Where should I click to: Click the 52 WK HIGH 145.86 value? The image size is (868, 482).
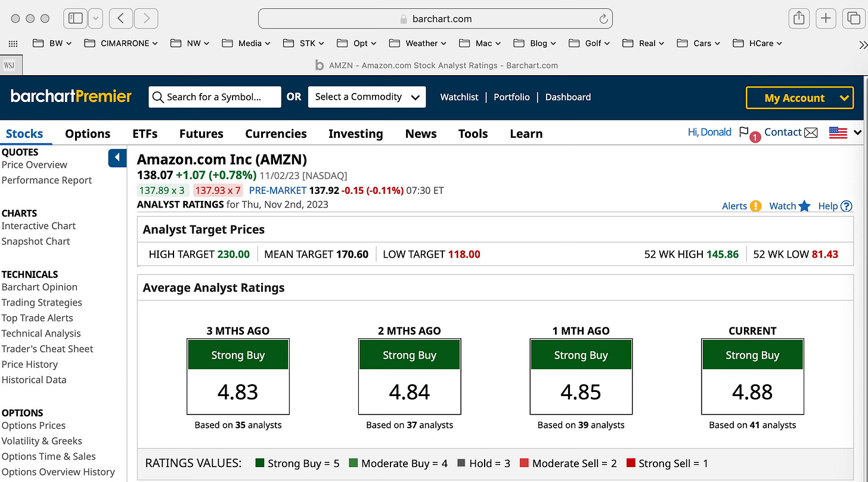pyautogui.click(x=723, y=254)
